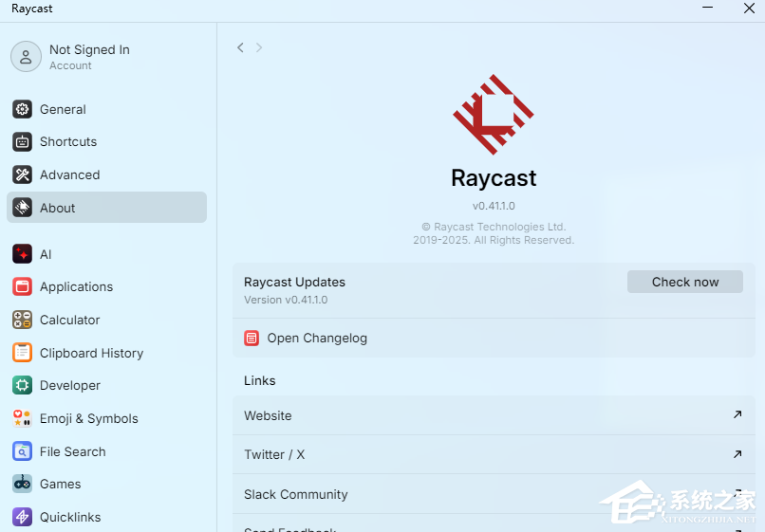Open the General settings section
The width and height of the screenshot is (765, 532).
coord(106,109)
